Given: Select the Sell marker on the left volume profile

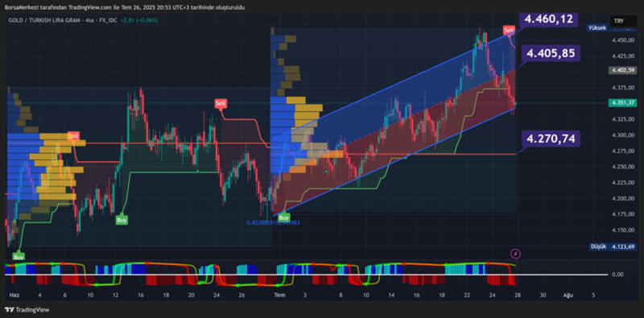Looking at the screenshot, I should click(x=73, y=136).
